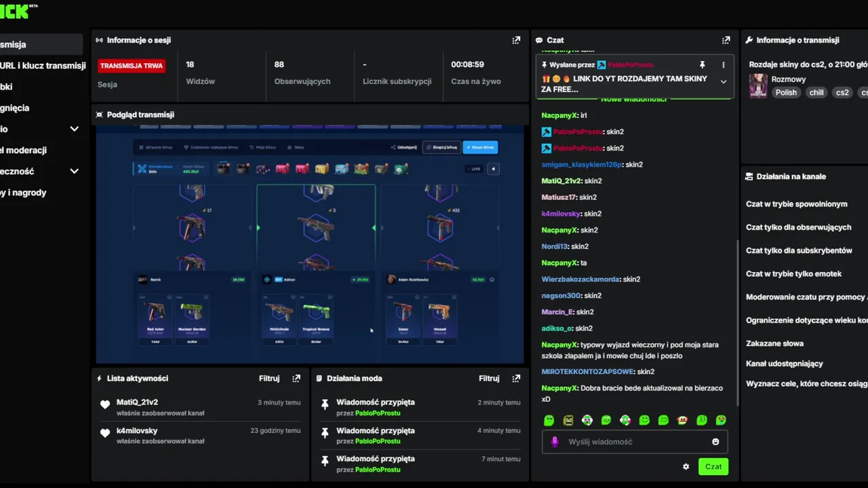The height and width of the screenshot is (488, 868).
Task: Click the TRANSMISJA TRWA status badge
Action: [132, 66]
